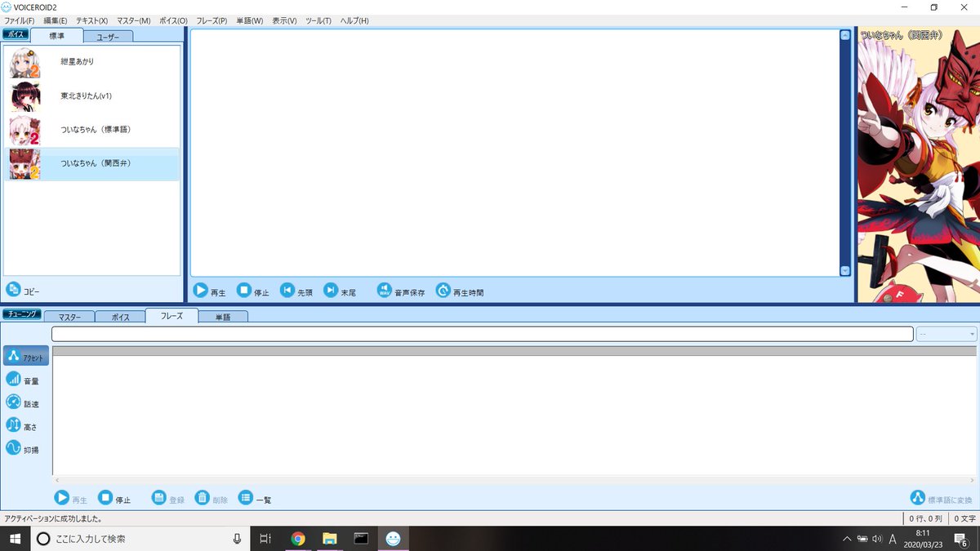This screenshot has height=551, width=980.
Task: Select voice 東北きりたん(v1)
Action: (91, 96)
